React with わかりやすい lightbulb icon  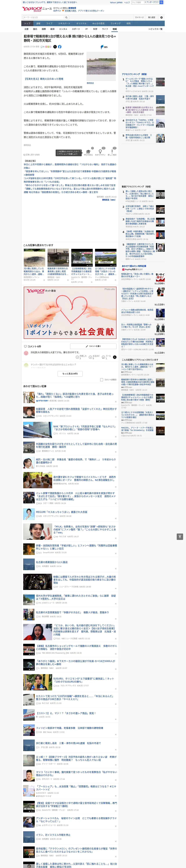pyautogui.click(x=100, y=151)
